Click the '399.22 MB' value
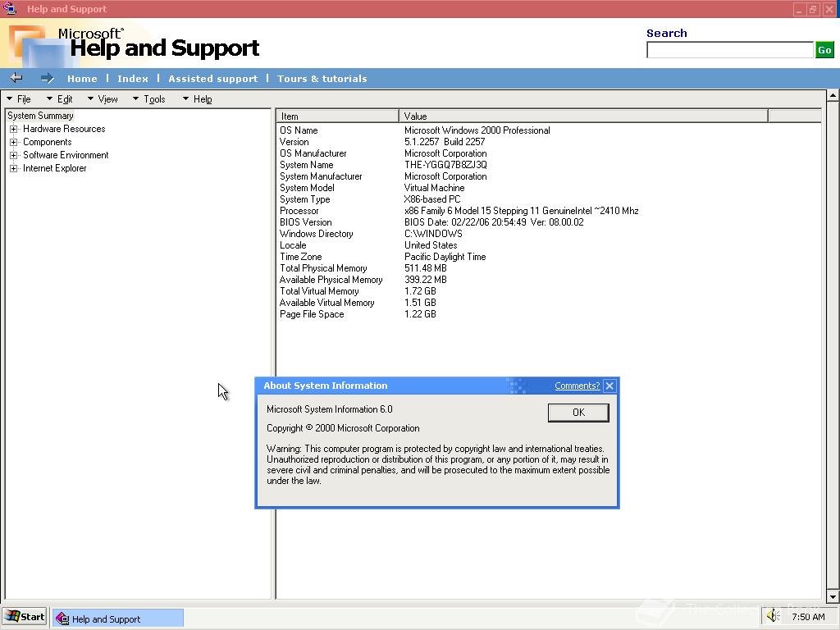Image resolution: width=840 pixels, height=630 pixels. [426, 280]
